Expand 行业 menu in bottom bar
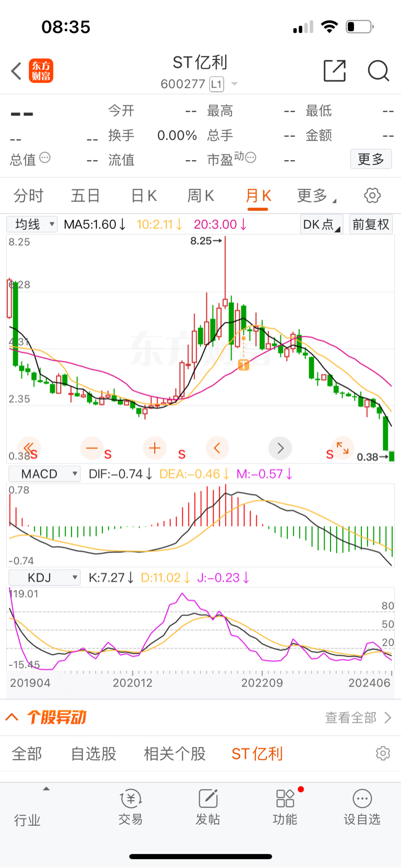This screenshot has width=401, height=868. [27, 820]
